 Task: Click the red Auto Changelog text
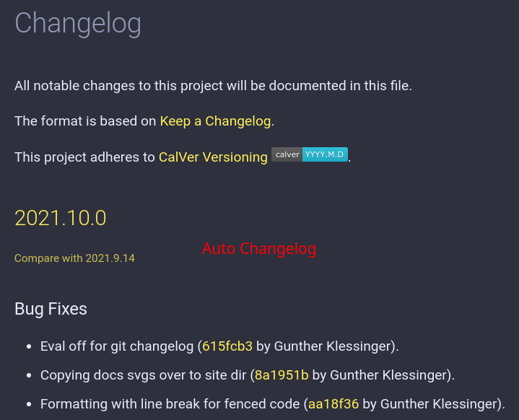coord(259,249)
